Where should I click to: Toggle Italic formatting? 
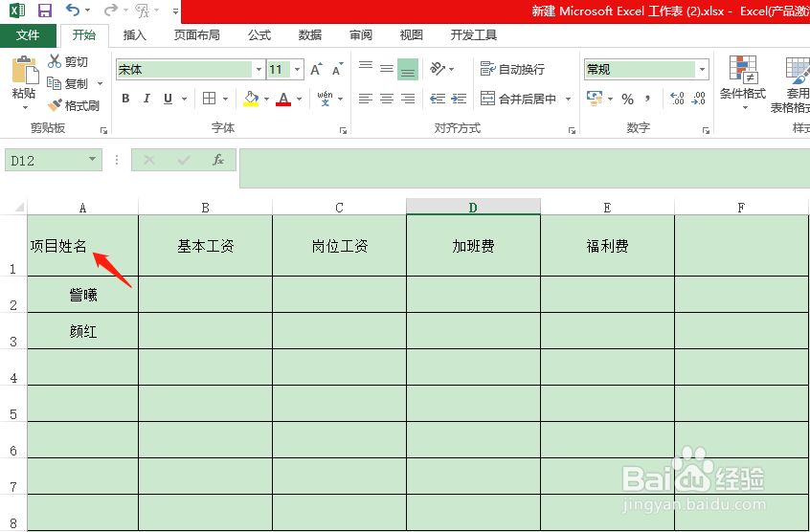coord(146,99)
